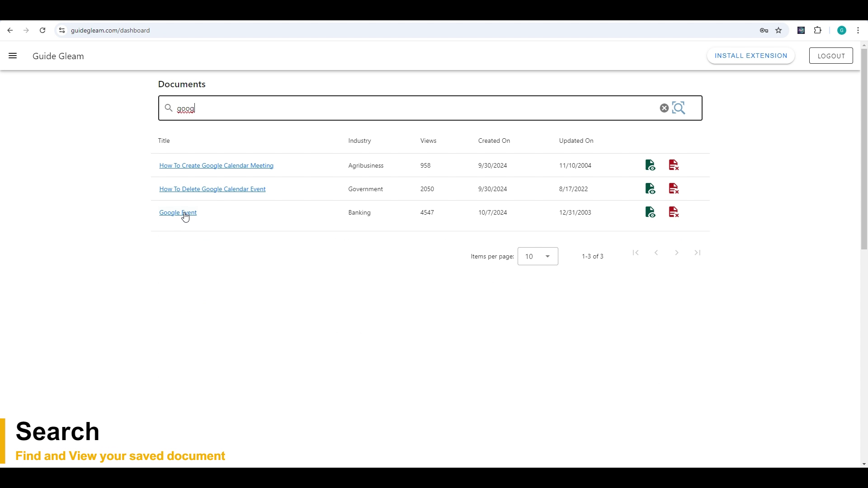Clear the search text field
868x488 pixels.
pyautogui.click(x=664, y=108)
